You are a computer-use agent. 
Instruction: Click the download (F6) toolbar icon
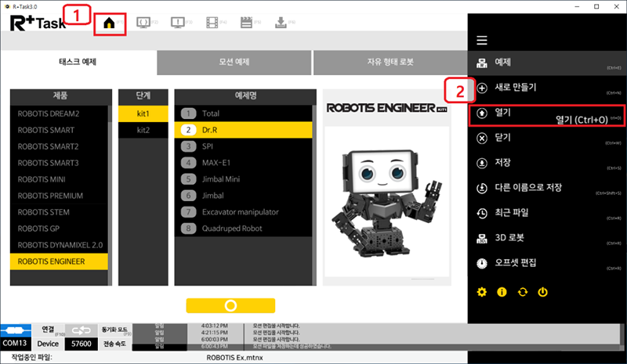pyautogui.click(x=282, y=23)
